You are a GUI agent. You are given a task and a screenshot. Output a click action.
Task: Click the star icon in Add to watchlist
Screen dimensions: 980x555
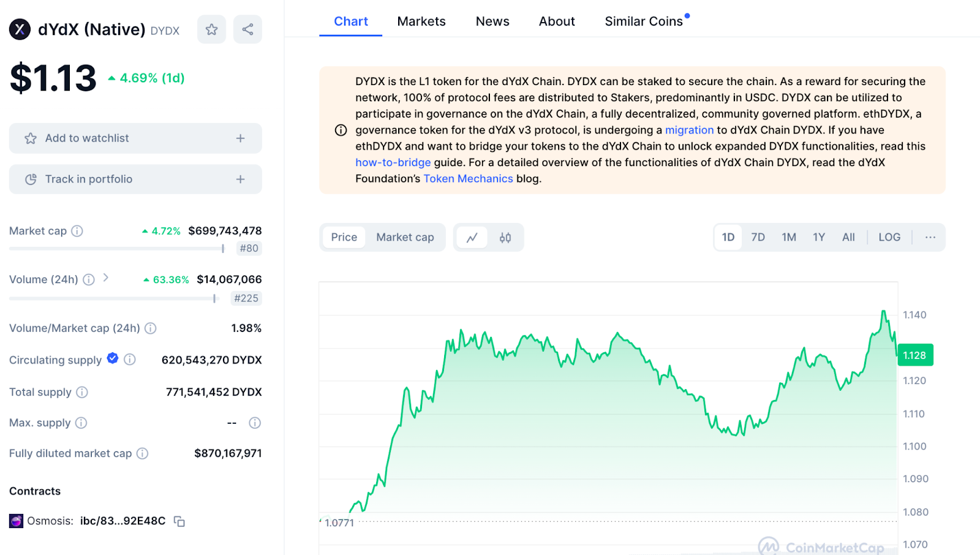point(31,138)
